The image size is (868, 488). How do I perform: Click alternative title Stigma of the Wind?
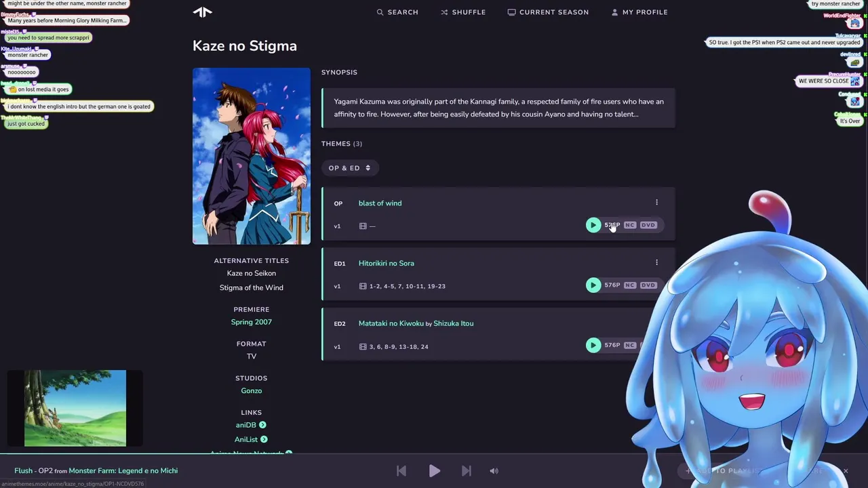pyautogui.click(x=251, y=288)
